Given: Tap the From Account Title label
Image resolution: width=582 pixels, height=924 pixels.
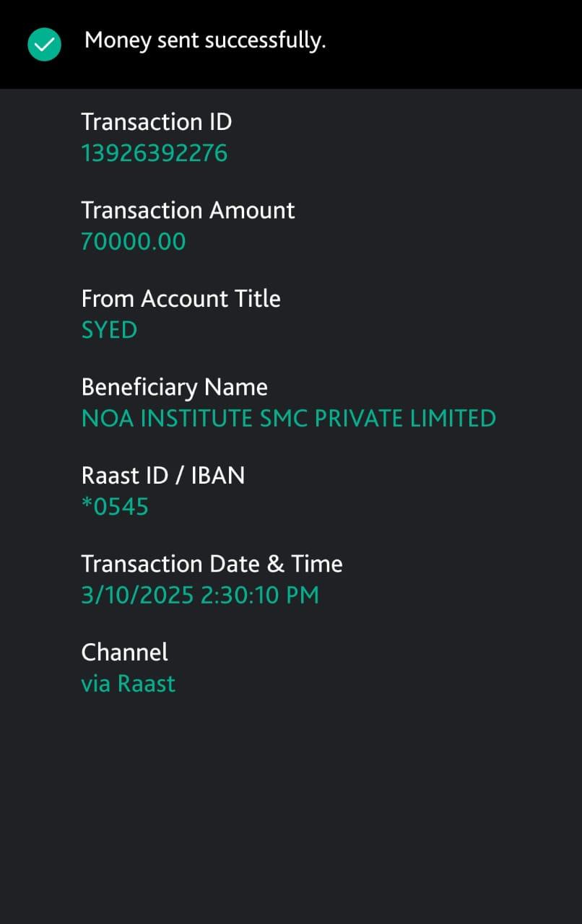Looking at the screenshot, I should click(181, 298).
